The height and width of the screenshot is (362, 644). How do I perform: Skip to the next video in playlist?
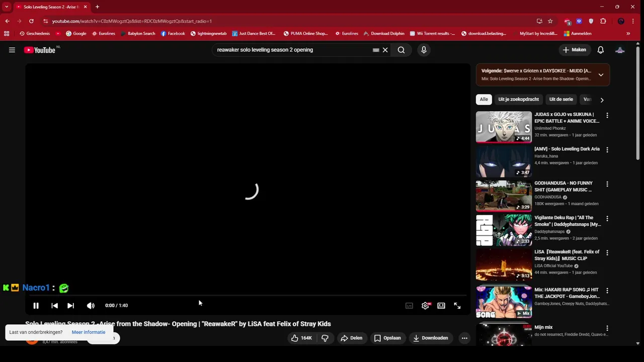70,305
